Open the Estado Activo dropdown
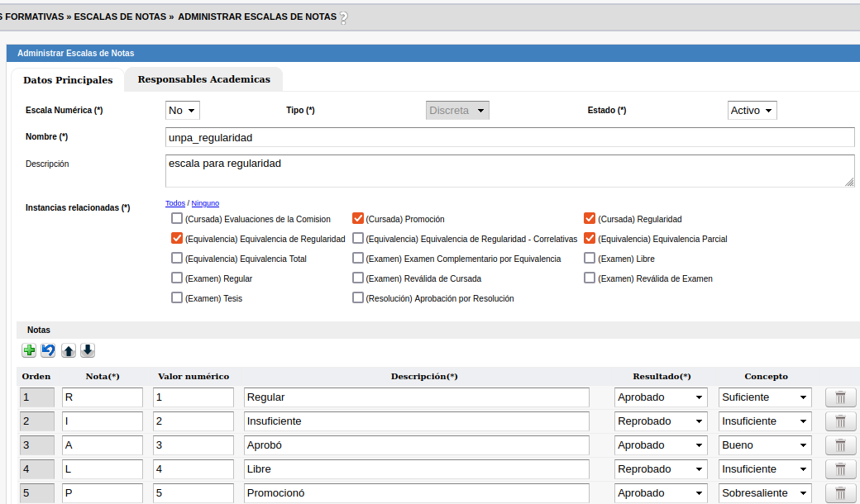The width and height of the screenshot is (860, 504). coord(752,110)
